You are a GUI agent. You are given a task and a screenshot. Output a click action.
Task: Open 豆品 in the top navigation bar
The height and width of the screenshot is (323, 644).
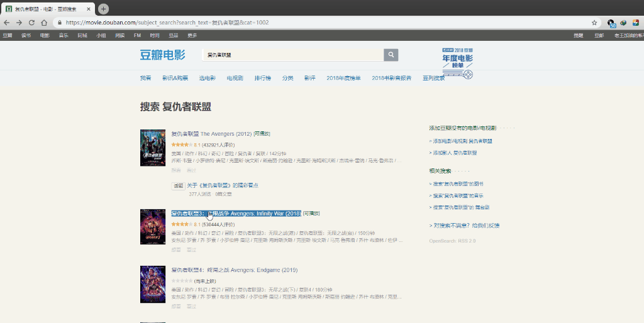point(174,35)
